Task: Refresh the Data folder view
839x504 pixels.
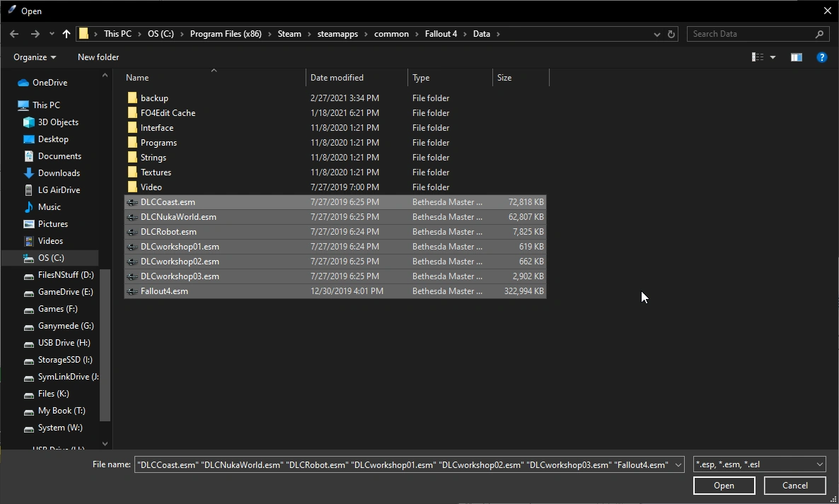Action: coord(671,34)
